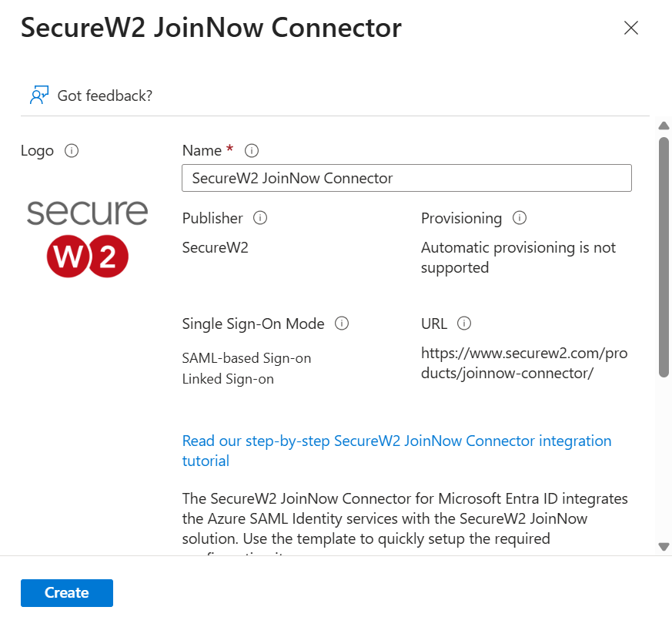This screenshot has height=627, width=672.
Task: Click the Got feedback? link
Action: click(105, 96)
